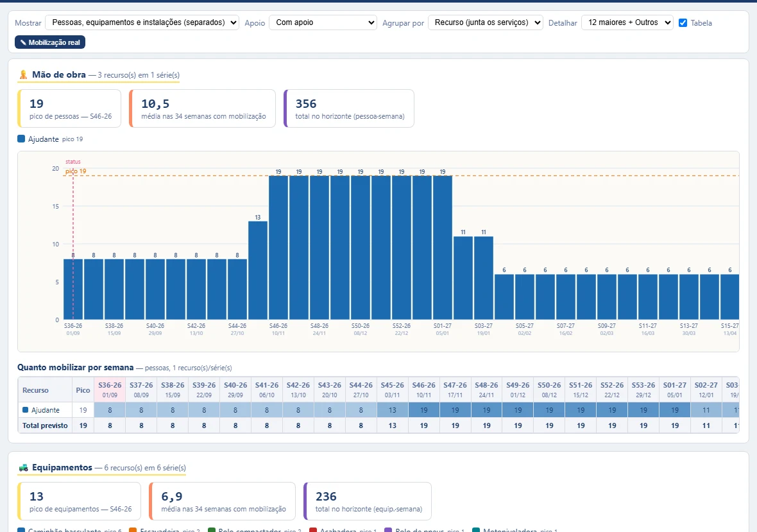Click the S46-26 label on the chart x-axis
This screenshot has width=757, height=532.
[278, 326]
